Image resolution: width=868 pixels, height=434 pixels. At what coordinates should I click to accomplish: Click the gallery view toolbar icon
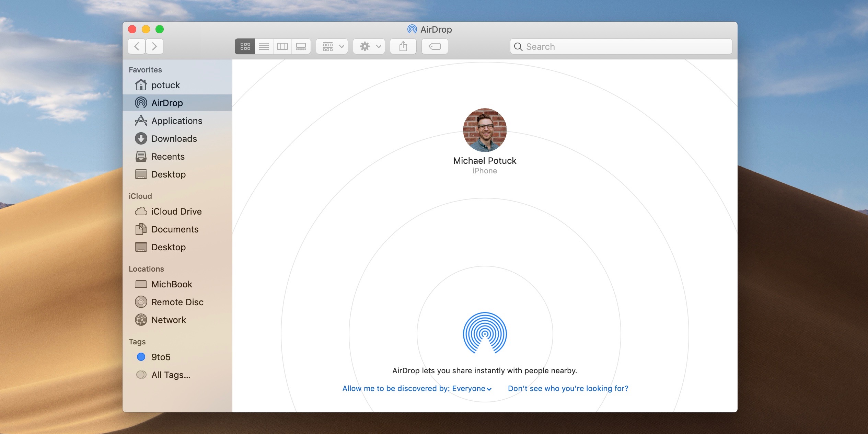coord(301,46)
